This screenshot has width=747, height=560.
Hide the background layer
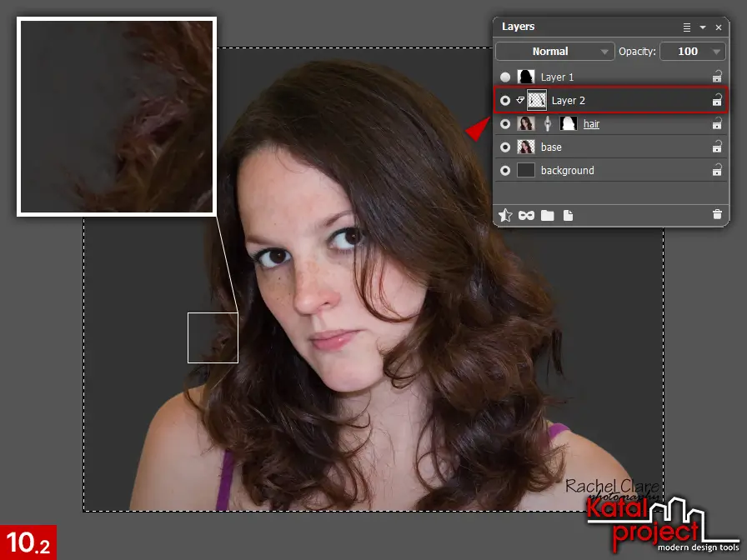tap(505, 170)
